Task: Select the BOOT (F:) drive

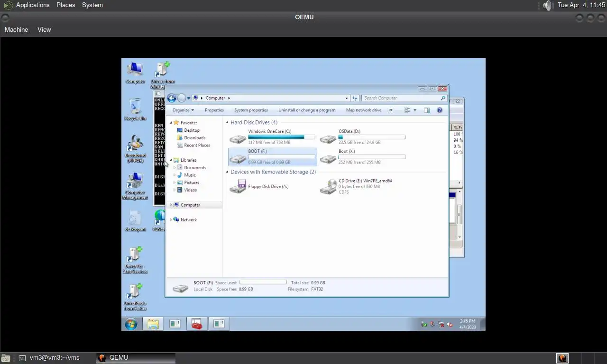Action: 272,156
